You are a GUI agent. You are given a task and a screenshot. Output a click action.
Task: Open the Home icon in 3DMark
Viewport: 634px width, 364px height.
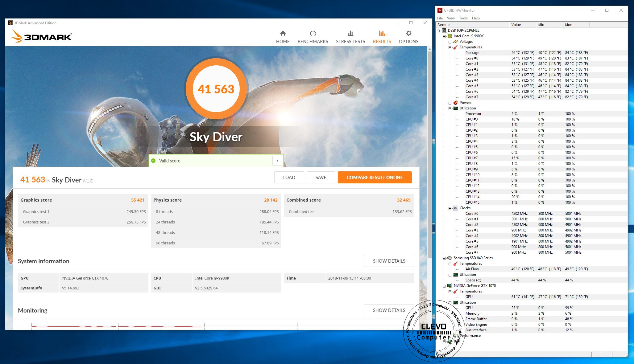[x=283, y=33]
